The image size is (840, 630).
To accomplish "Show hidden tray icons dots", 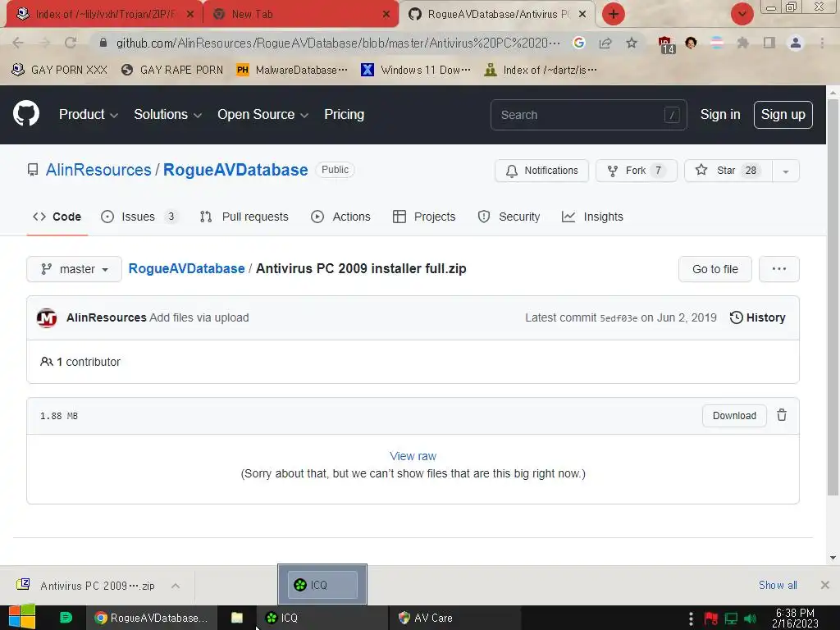I will point(691,619).
